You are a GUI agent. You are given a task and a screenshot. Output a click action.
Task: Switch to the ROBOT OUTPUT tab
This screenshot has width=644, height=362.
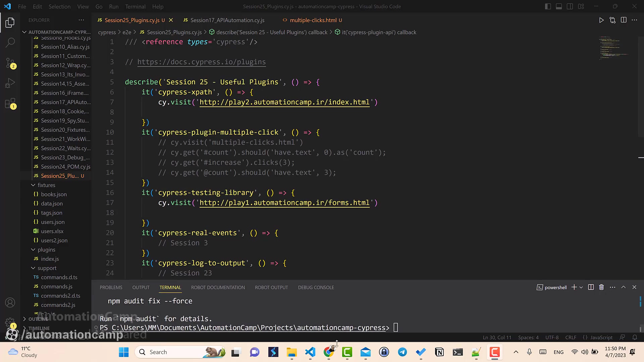271,287
